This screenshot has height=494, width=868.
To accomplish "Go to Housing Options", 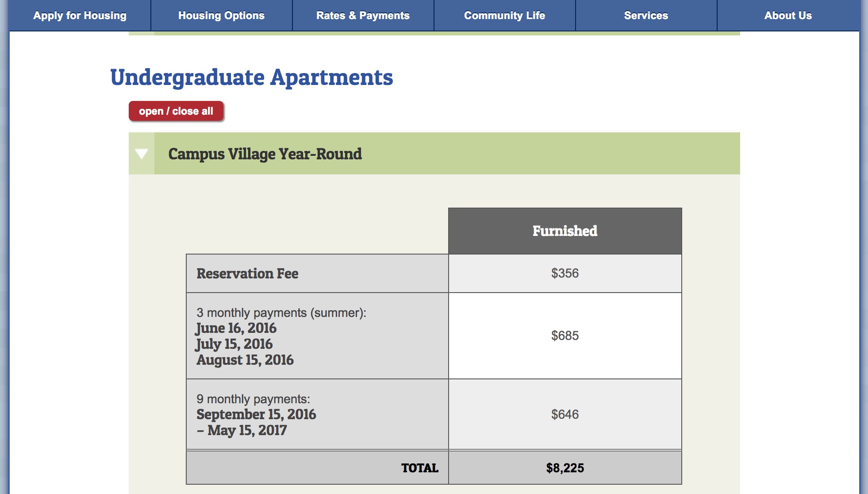I will [221, 15].
